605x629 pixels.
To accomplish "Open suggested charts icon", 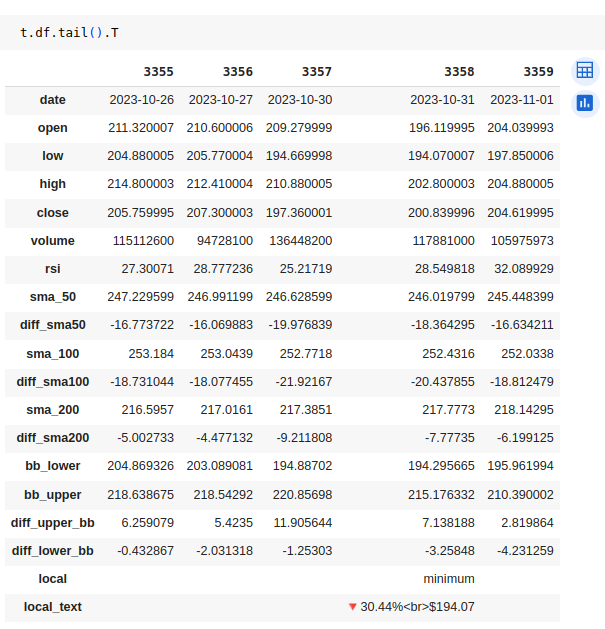I will (585, 104).
